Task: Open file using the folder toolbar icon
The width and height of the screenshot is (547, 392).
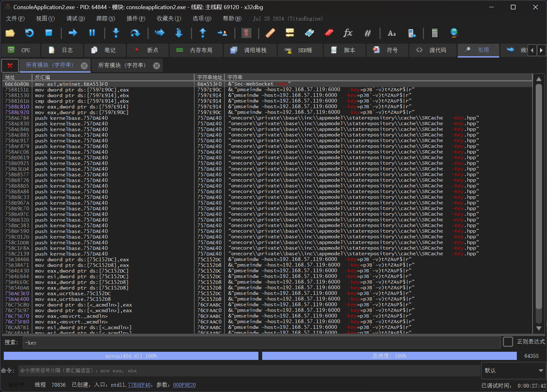Action: coord(10,33)
